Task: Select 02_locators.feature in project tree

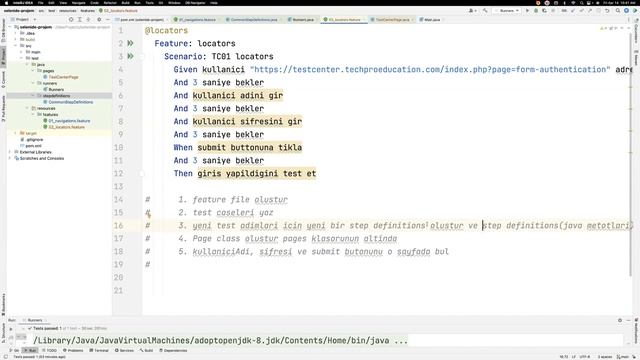Action: (67, 127)
